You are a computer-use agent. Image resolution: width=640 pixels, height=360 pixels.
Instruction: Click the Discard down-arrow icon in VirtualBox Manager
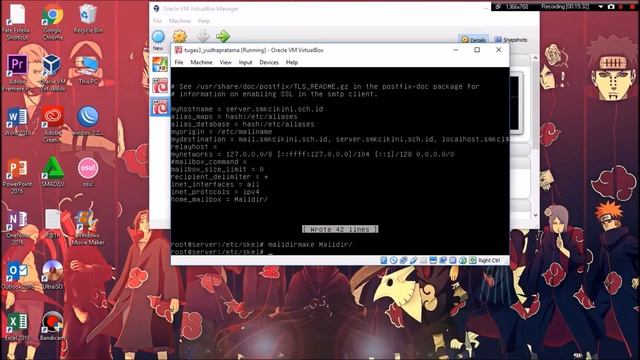[203, 36]
